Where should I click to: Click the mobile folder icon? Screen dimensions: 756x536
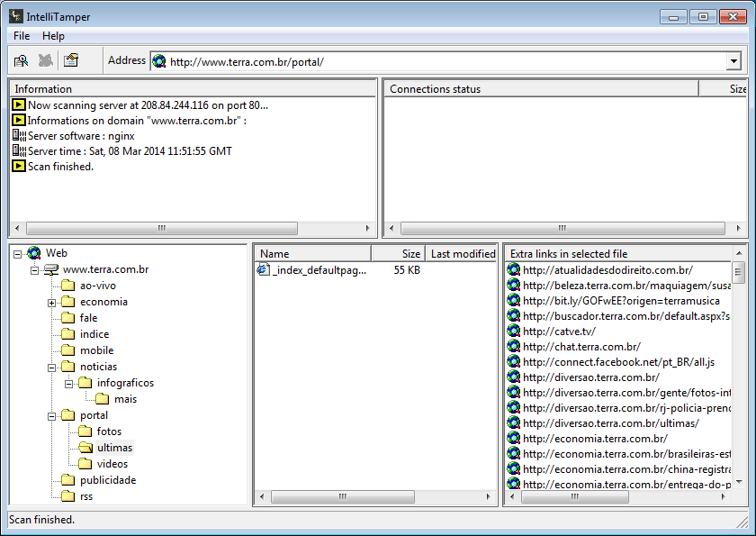click(x=68, y=350)
